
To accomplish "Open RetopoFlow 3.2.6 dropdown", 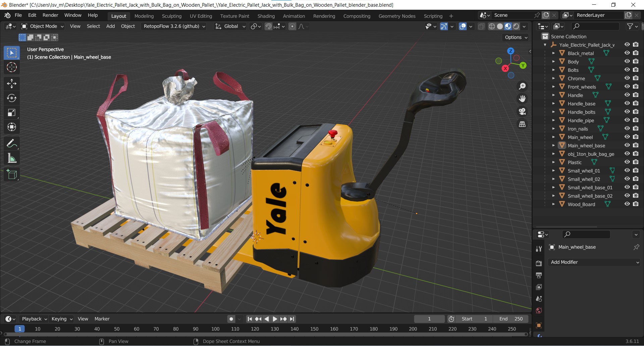I will pyautogui.click(x=174, y=26).
